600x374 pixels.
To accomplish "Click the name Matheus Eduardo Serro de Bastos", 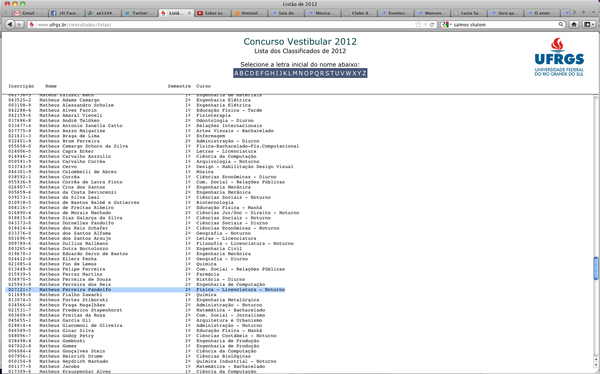I will [x=83, y=254].
